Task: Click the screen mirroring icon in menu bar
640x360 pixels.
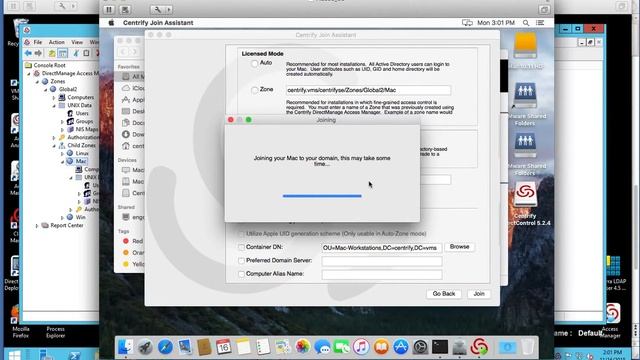Action: [467, 23]
